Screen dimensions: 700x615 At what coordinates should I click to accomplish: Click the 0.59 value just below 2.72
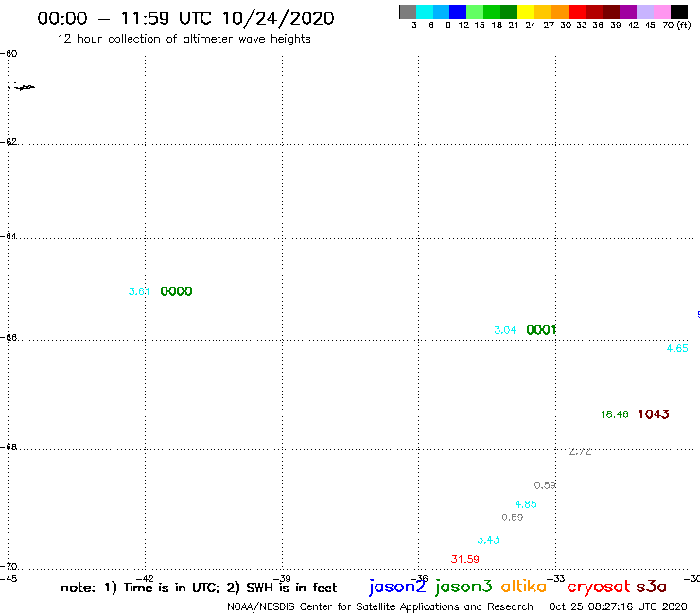click(x=545, y=485)
